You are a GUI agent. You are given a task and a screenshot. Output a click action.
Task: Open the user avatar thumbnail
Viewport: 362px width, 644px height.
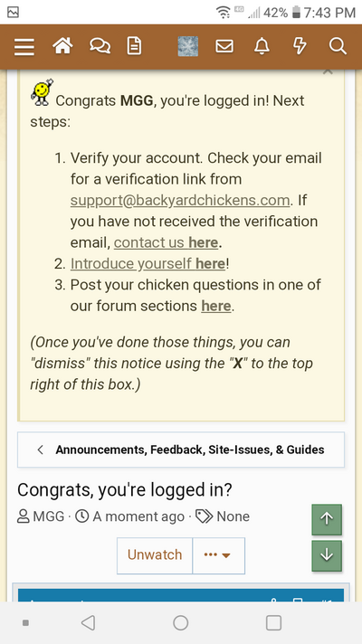[x=187, y=46]
